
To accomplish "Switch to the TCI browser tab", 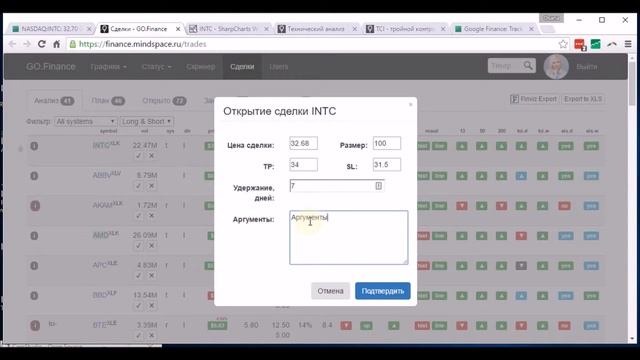I will tap(405, 29).
